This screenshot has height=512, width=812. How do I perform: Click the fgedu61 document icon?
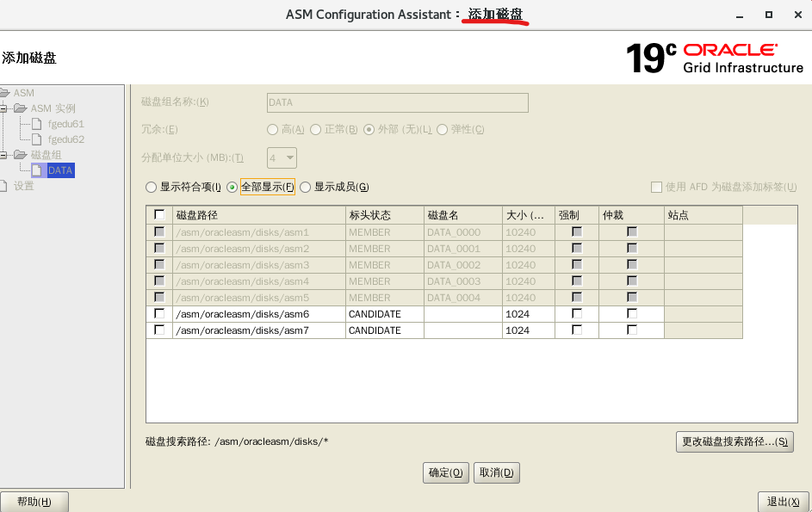[37, 124]
